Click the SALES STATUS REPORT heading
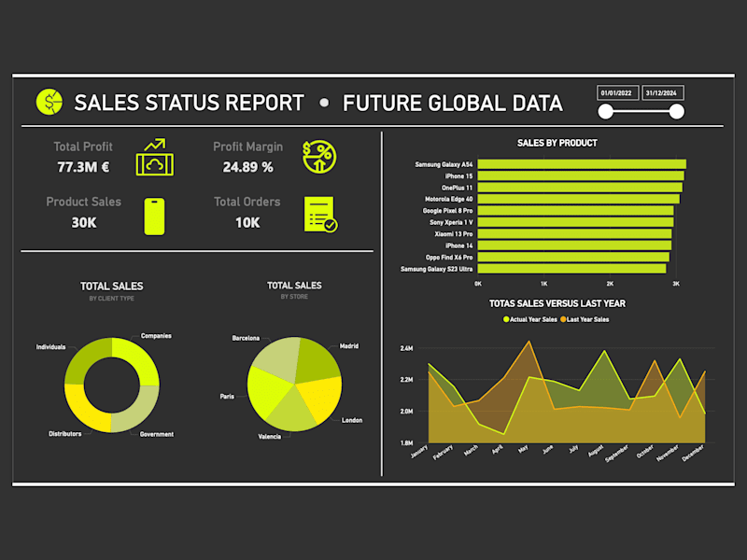Screen dimensions: 747x560 click(x=190, y=103)
